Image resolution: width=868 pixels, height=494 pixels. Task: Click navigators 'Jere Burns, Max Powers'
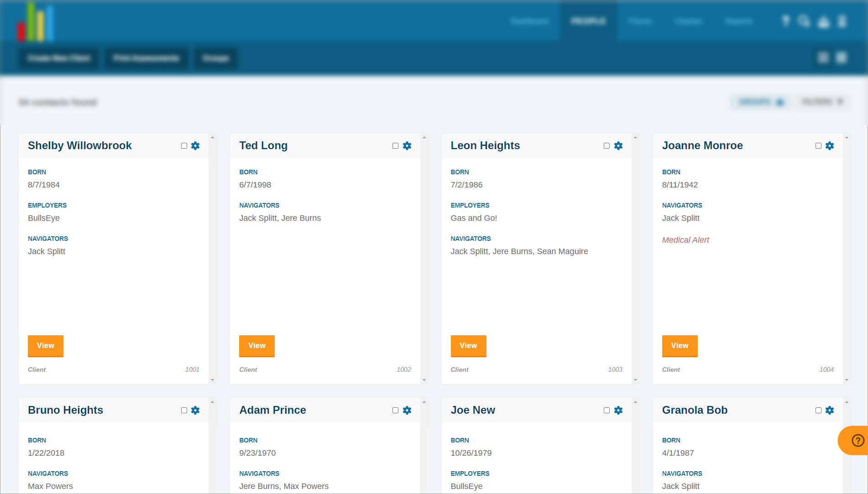tap(284, 486)
